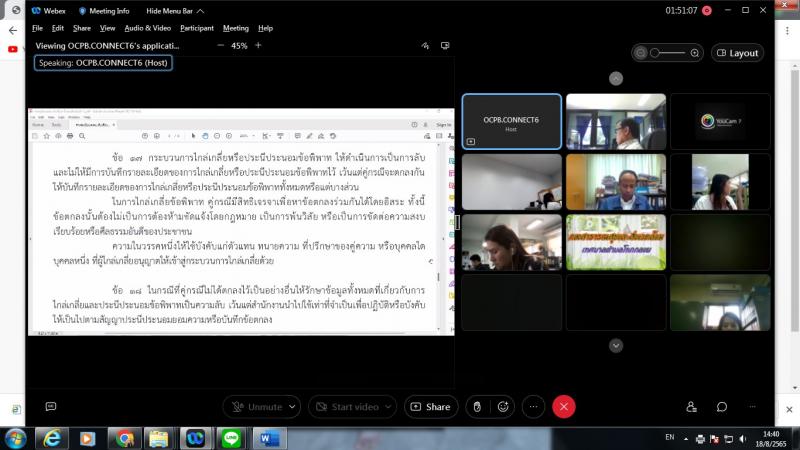This screenshot has width=800, height=450.
Task: Click the raise hand icon
Action: (477, 407)
